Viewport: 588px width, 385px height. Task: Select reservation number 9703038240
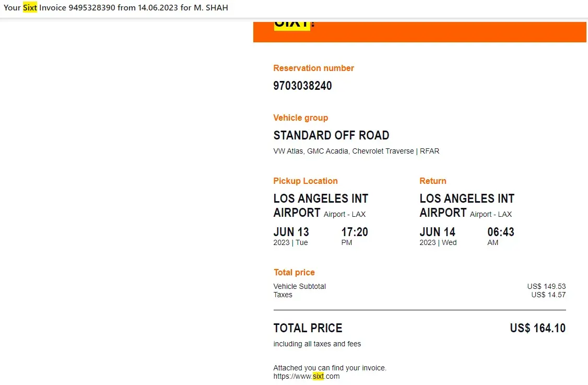click(x=302, y=86)
